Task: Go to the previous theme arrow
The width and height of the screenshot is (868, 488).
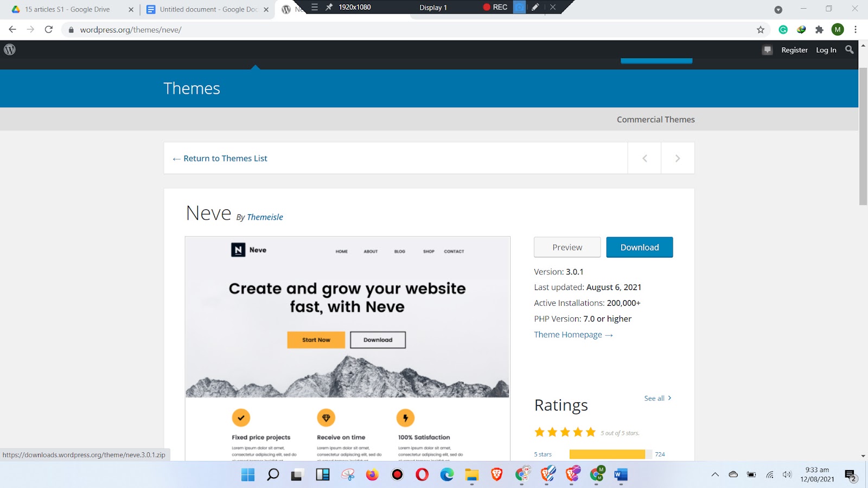Action: pos(644,158)
